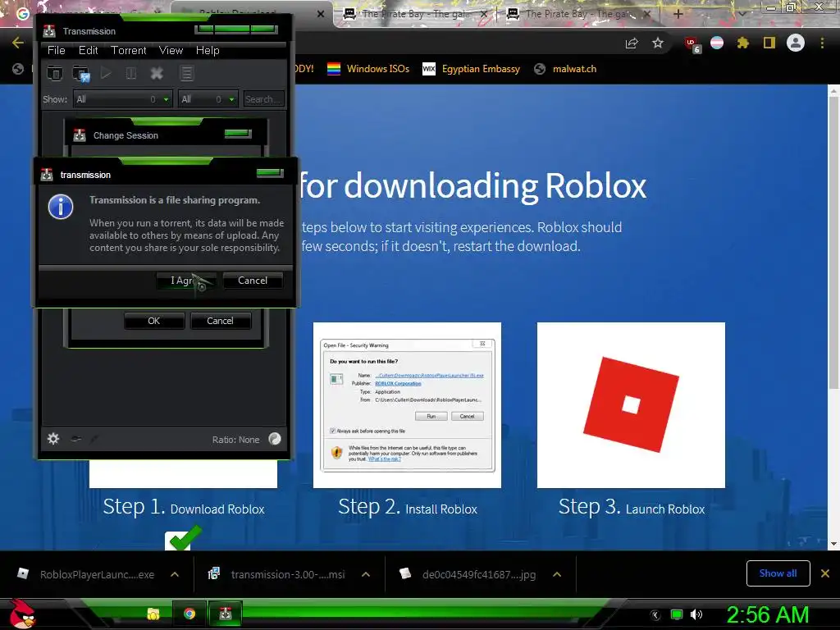Toggle the Chrome side panel icon

769,43
